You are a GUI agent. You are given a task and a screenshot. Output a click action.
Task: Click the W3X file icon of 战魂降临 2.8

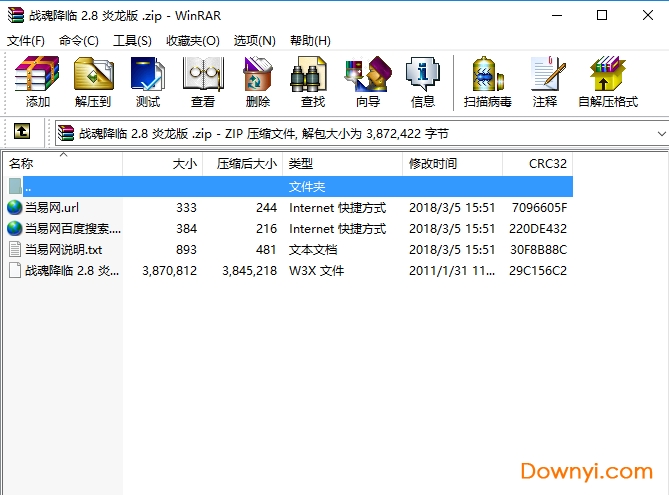tap(15, 270)
